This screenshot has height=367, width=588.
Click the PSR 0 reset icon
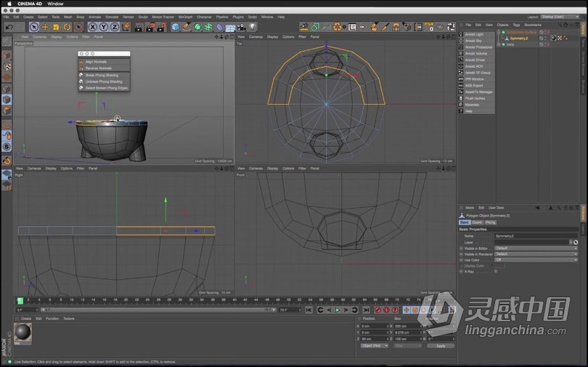[x=428, y=27]
